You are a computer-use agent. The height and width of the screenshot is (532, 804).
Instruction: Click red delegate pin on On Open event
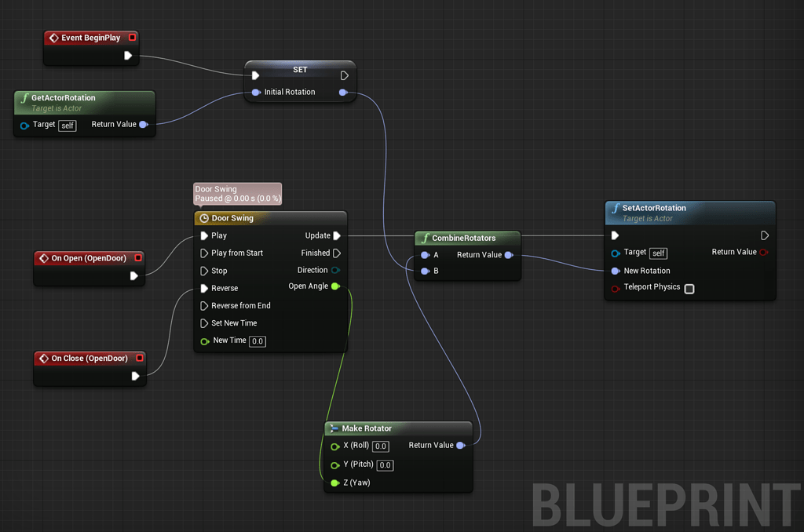(138, 258)
